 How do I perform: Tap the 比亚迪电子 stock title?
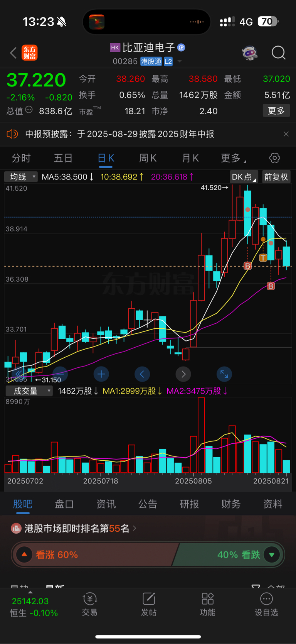tap(149, 47)
